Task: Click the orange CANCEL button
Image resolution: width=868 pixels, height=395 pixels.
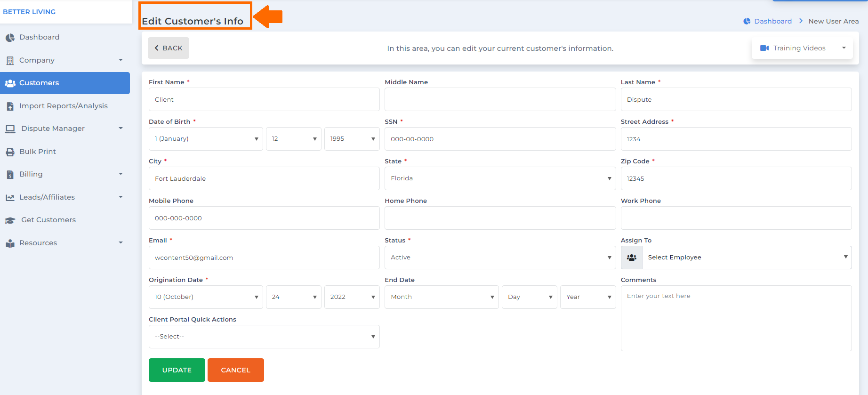Action: [x=236, y=370]
